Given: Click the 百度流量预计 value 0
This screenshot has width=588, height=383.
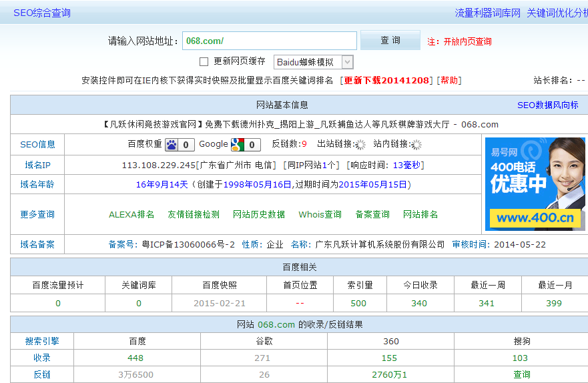Looking at the screenshot, I should [58, 304].
